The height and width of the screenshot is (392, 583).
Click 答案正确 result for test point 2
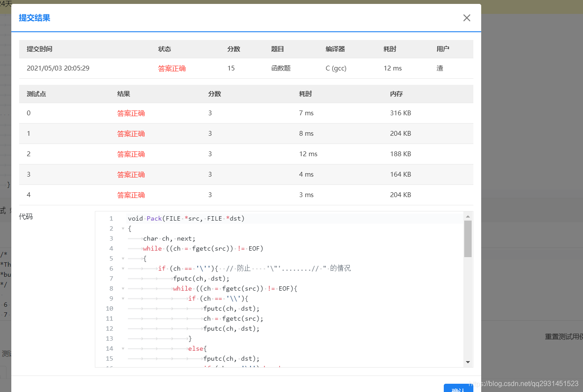131,154
